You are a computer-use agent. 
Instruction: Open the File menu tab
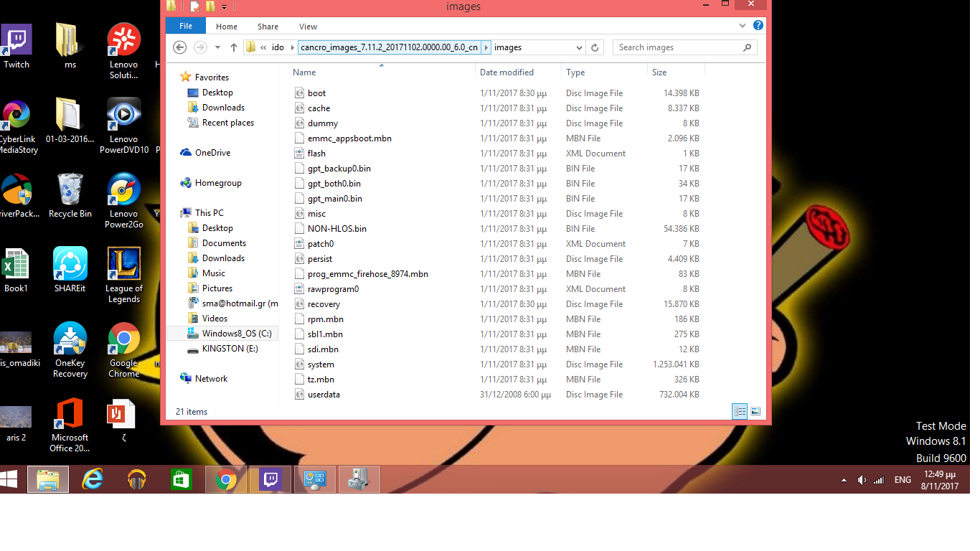186,26
